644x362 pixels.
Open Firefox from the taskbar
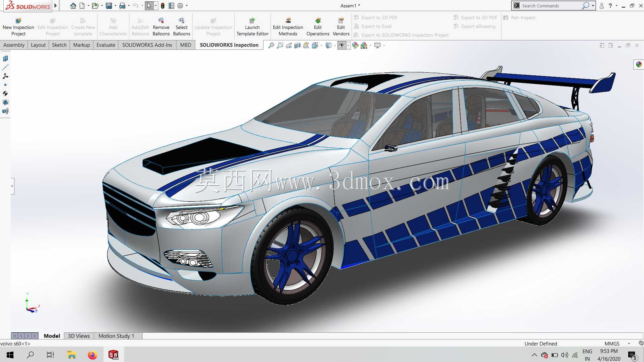coord(92,355)
